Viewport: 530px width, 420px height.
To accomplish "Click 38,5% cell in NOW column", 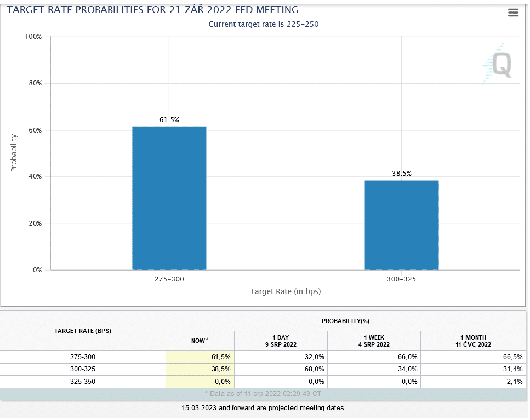I will pos(201,370).
